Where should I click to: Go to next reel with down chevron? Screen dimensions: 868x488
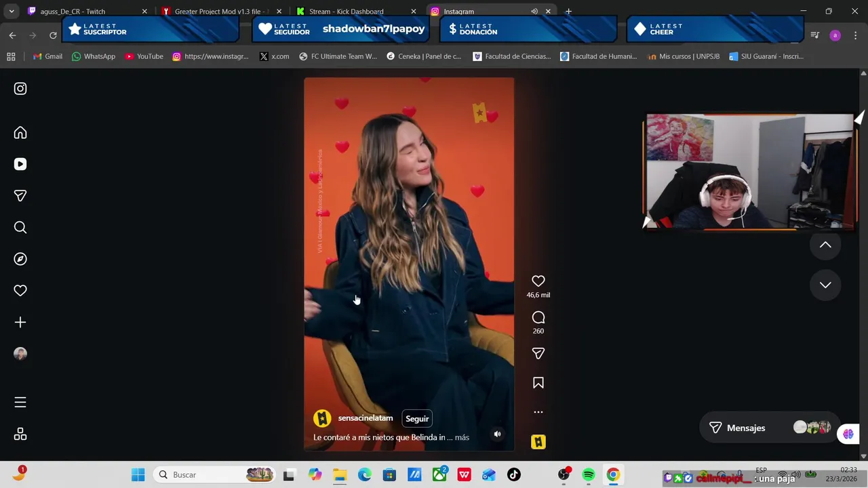(x=825, y=285)
